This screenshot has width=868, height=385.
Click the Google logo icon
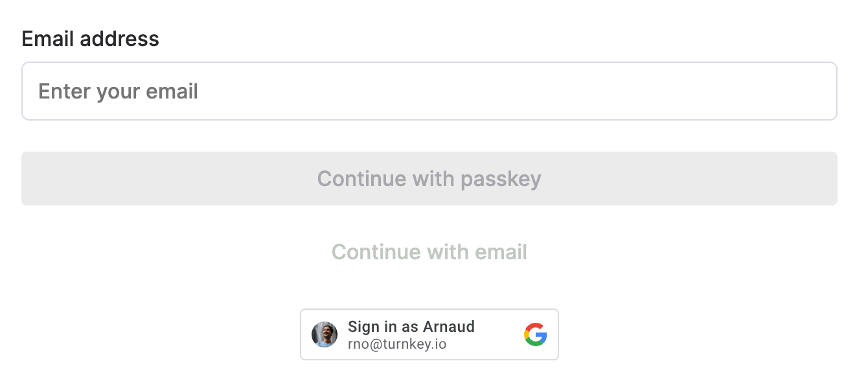point(535,334)
